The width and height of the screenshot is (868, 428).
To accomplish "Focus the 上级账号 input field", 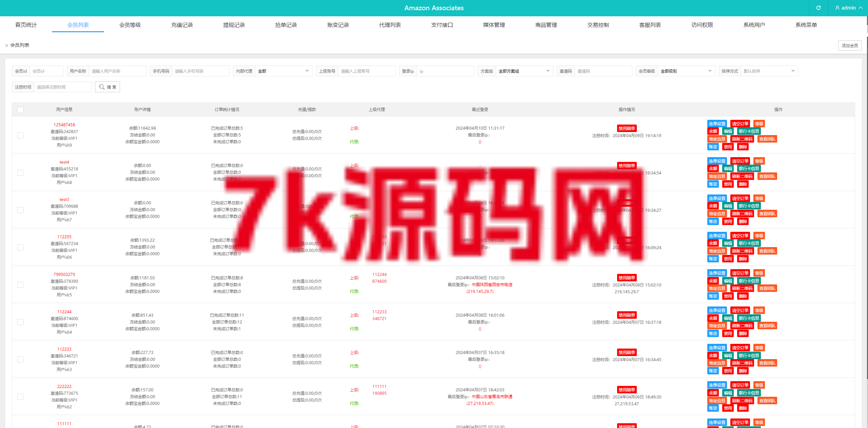I will tap(367, 71).
